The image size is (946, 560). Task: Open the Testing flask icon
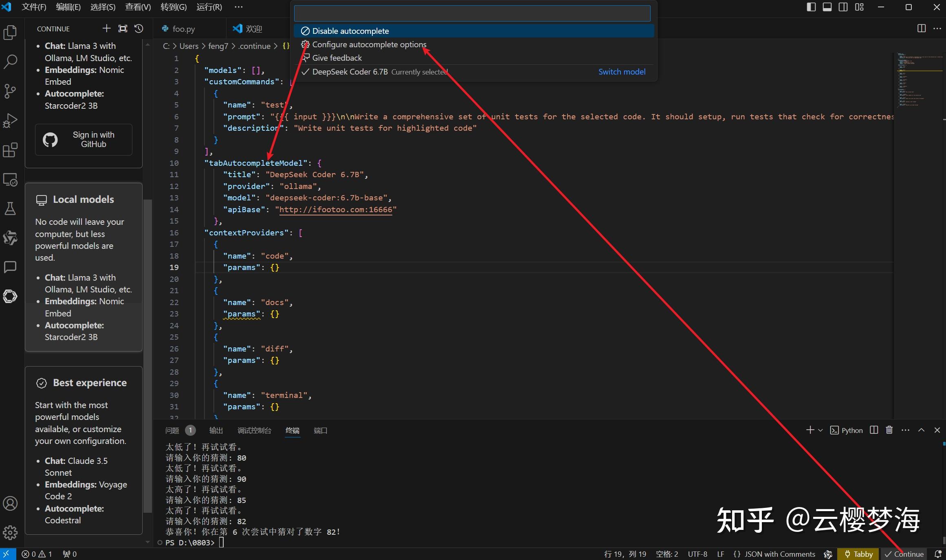coord(10,209)
